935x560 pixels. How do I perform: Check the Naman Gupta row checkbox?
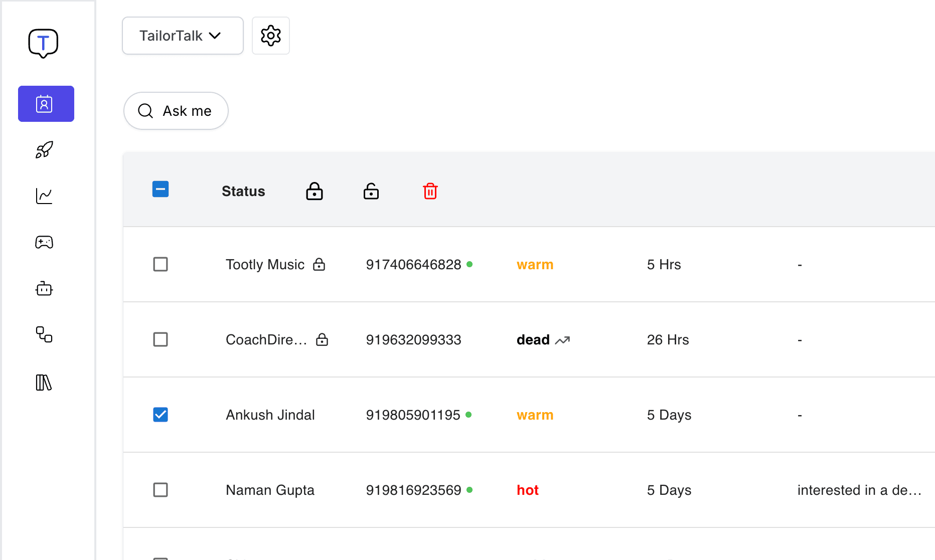pos(161,490)
